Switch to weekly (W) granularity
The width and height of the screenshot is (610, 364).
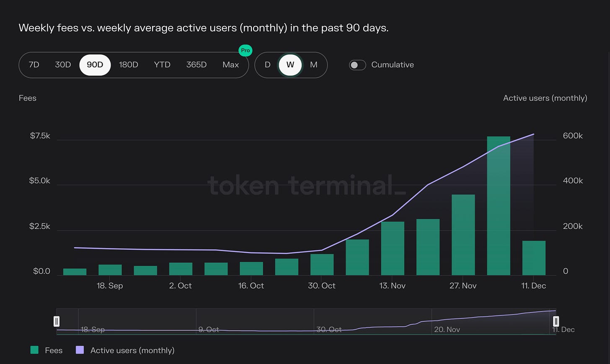coord(290,65)
